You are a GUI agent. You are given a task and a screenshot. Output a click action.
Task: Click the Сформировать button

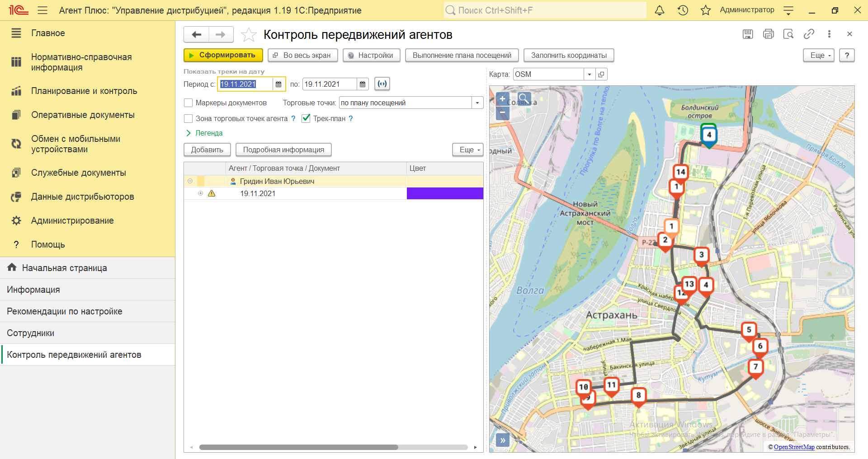223,55
